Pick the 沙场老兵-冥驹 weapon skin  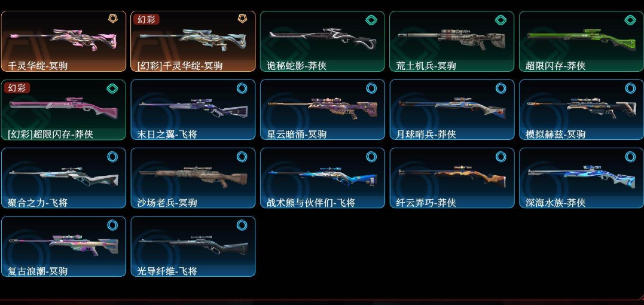[x=193, y=178]
